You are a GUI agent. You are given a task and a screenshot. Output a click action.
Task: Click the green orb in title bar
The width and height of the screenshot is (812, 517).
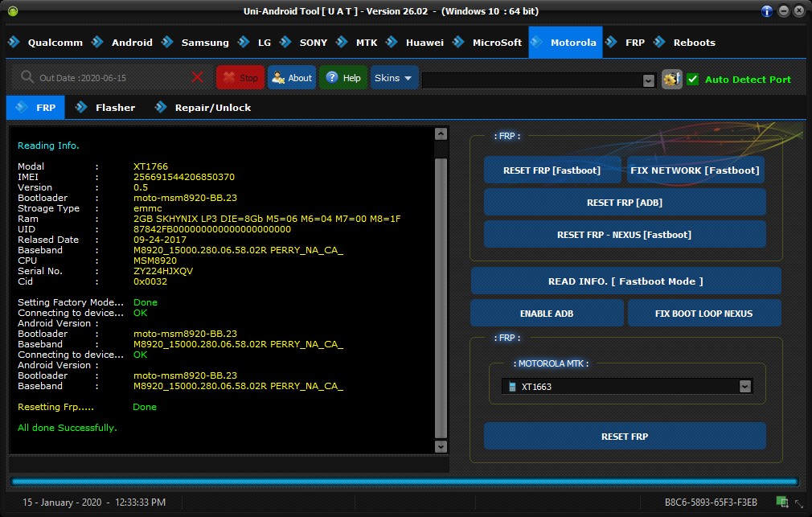point(12,11)
